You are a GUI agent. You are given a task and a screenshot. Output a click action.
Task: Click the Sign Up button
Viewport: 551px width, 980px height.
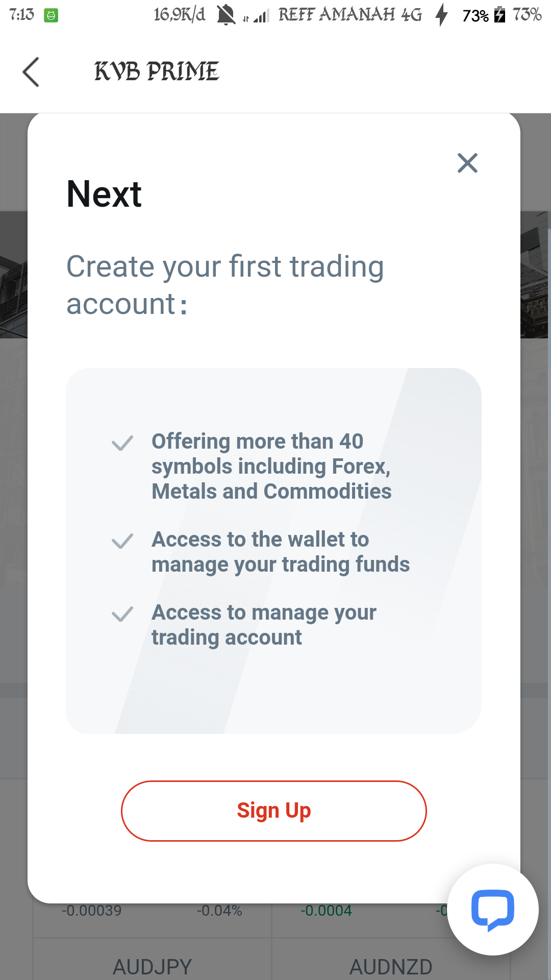click(274, 811)
